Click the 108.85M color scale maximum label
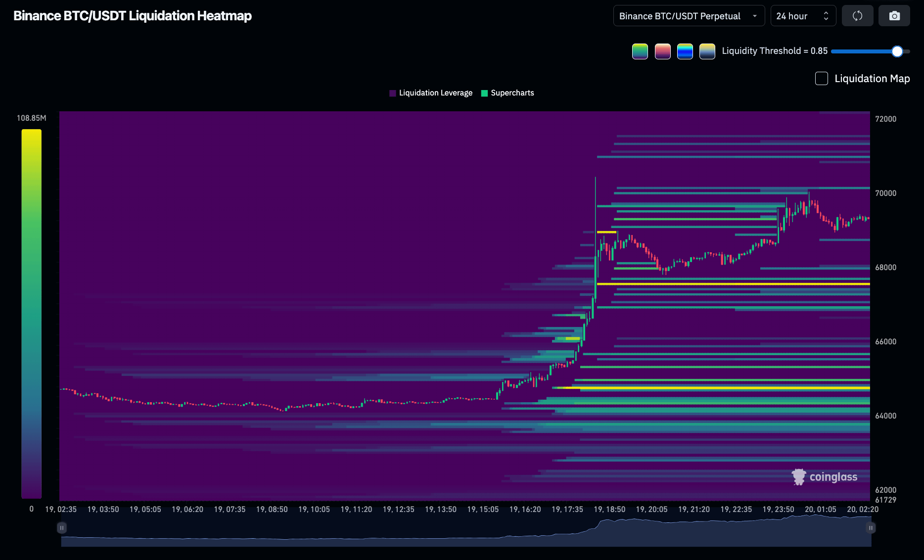This screenshot has width=924, height=560. point(32,118)
